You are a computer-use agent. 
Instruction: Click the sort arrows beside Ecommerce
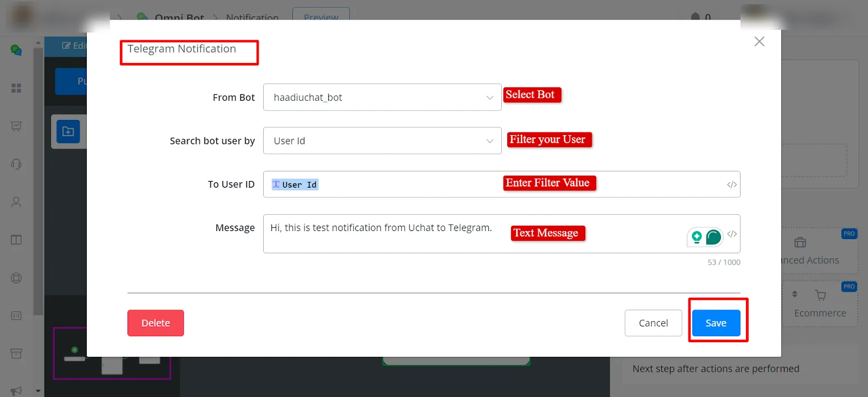tap(795, 294)
